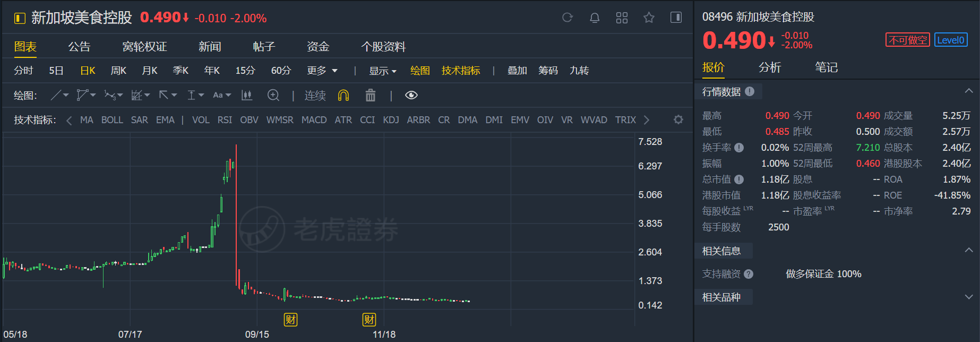Screen dimensions: 980x342
Task: Select the Fibonacci/gann drawing tool
Action: click(136, 95)
